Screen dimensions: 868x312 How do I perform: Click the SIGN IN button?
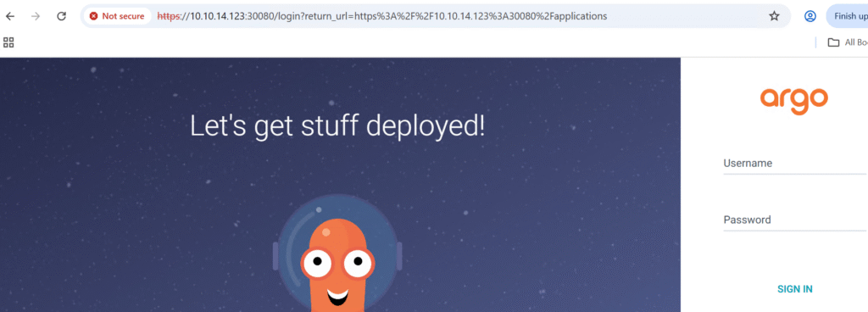795,289
